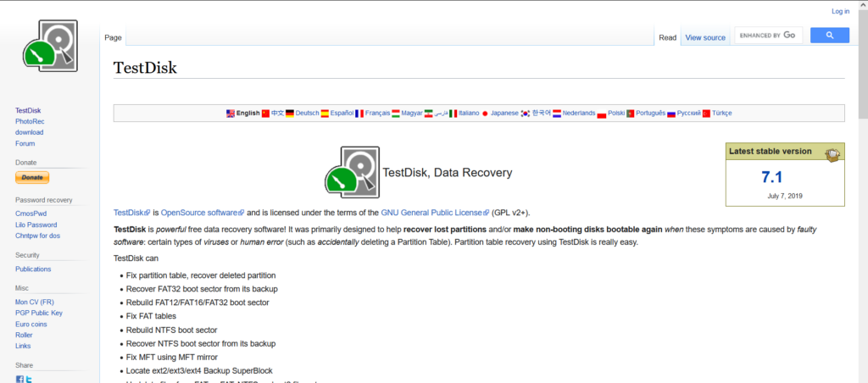Click the Italian flag icon
Screen dimensions: 868x383
click(453, 114)
